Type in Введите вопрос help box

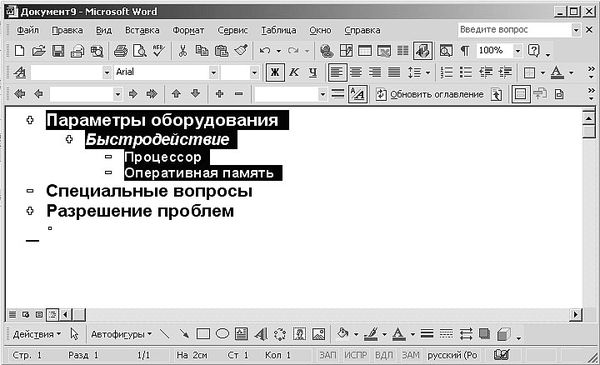(x=514, y=30)
